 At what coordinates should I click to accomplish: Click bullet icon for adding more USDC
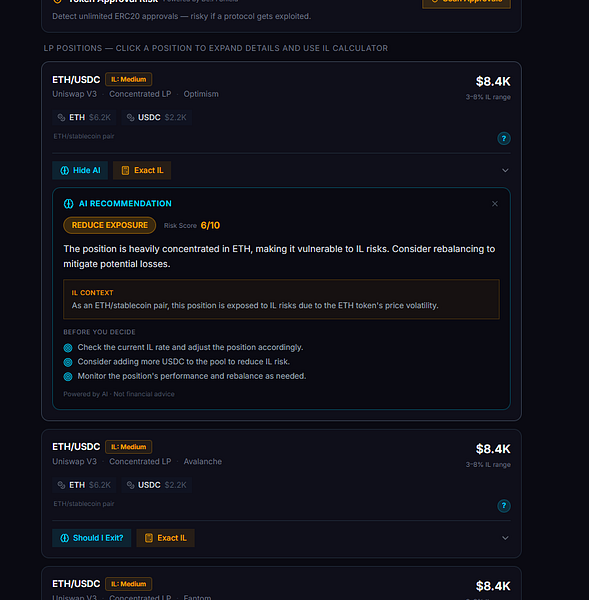[68, 362]
